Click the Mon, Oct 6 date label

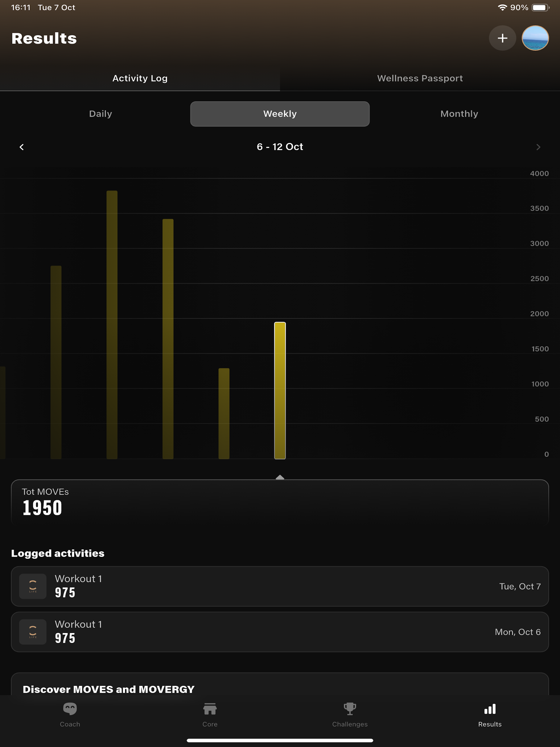pyautogui.click(x=517, y=632)
